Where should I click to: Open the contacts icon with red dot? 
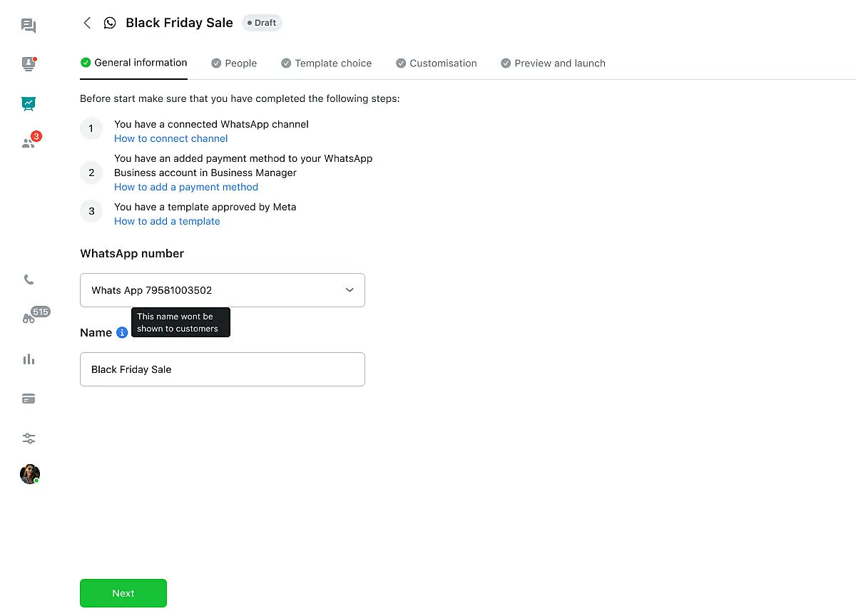[x=29, y=64]
